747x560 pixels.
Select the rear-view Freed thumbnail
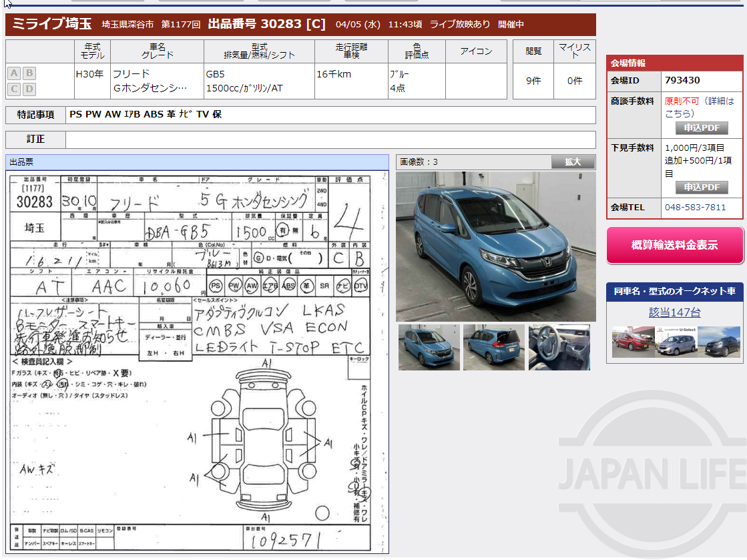(494, 347)
